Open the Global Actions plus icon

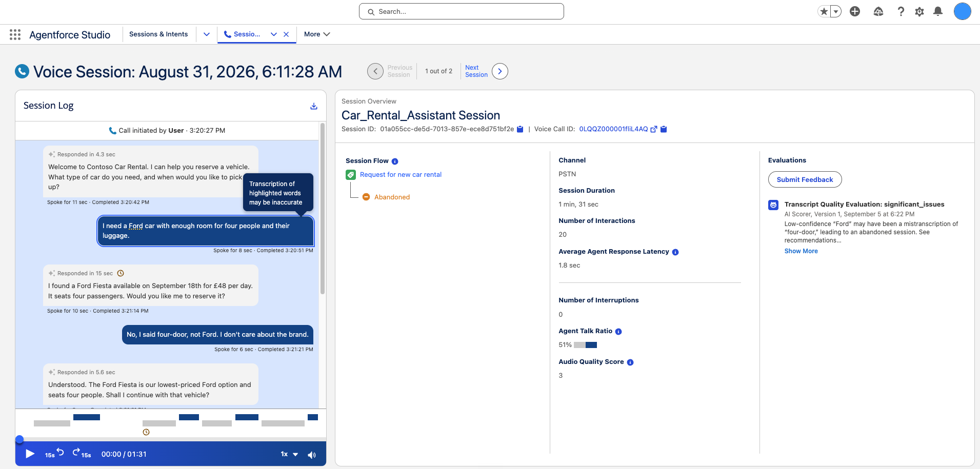click(855, 11)
